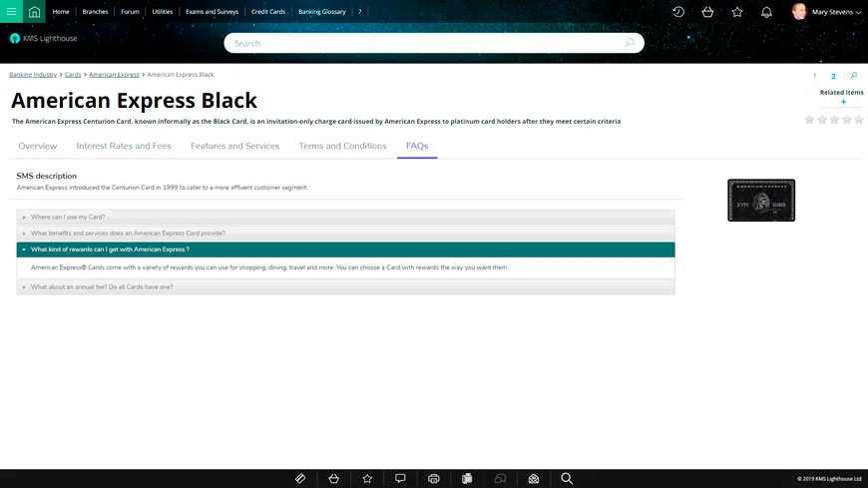Switch to Terms and Conditions tab
Image resolution: width=868 pixels, height=488 pixels.
tap(342, 147)
